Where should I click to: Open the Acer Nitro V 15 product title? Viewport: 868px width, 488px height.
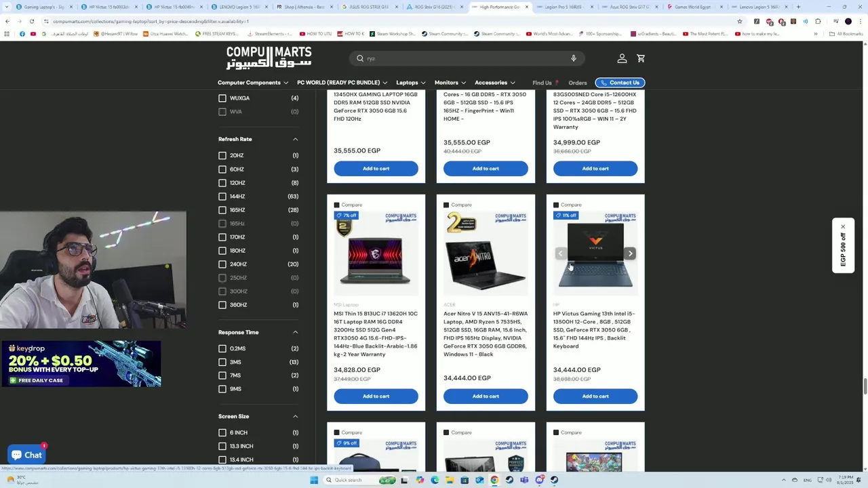tap(486, 334)
